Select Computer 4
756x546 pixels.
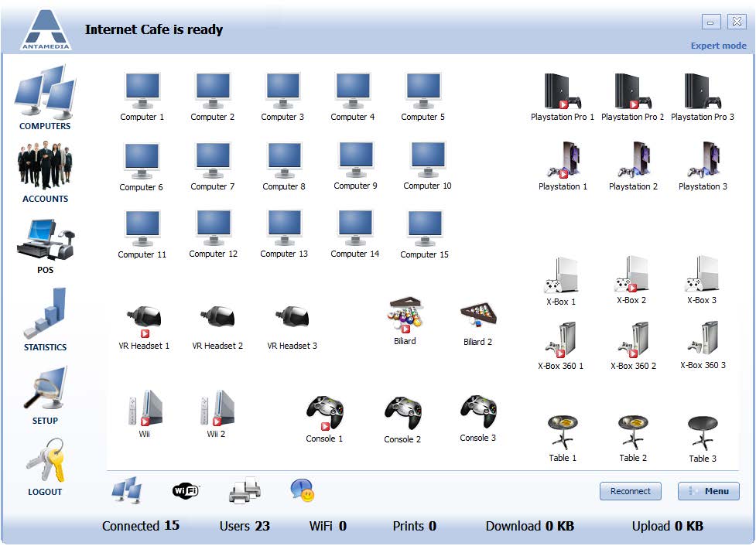coord(353,97)
